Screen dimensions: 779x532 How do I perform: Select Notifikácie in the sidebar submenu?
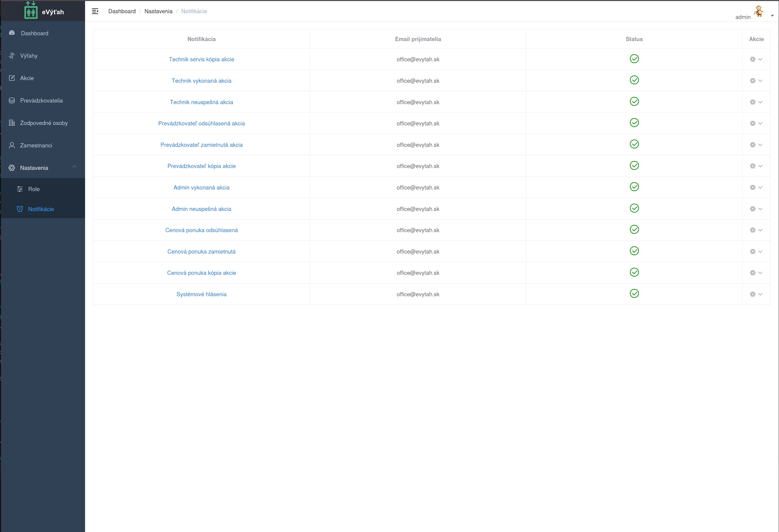click(x=41, y=209)
